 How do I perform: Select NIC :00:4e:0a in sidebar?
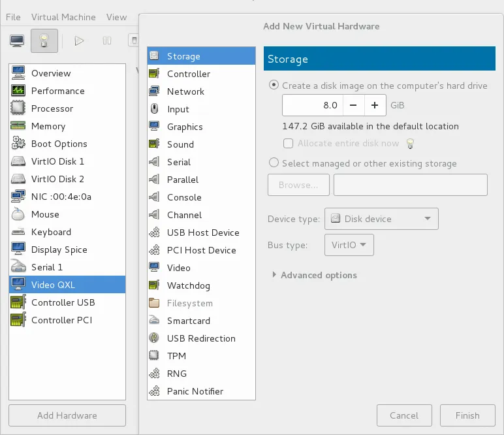click(x=67, y=197)
